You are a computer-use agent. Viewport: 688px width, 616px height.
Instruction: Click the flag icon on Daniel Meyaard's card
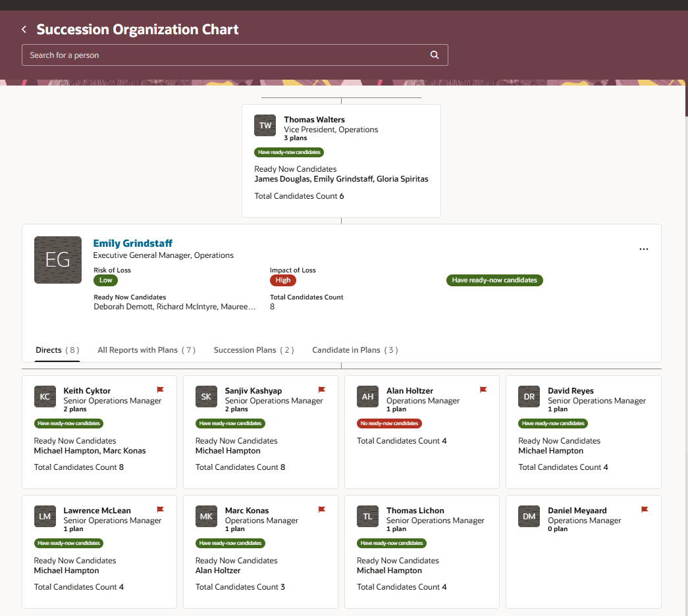coord(644,509)
